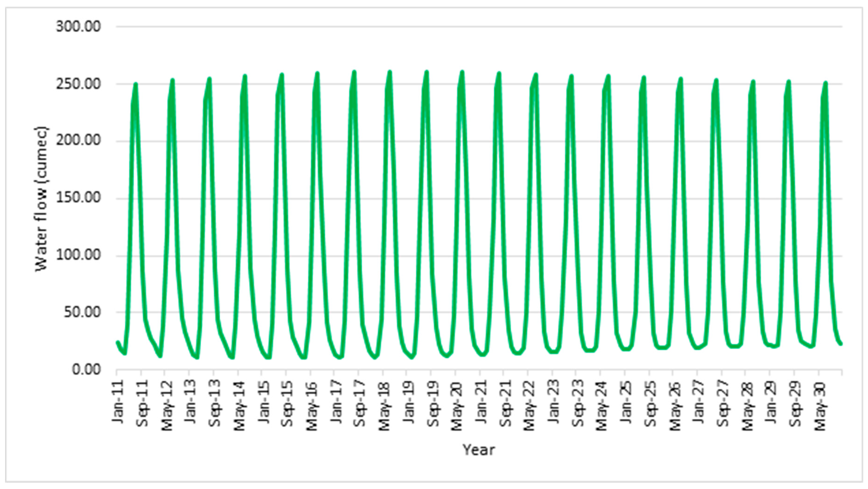Click the 250.00 y-axis label
Image resolution: width=868 pixels, height=489 pixels.
[x=78, y=84]
